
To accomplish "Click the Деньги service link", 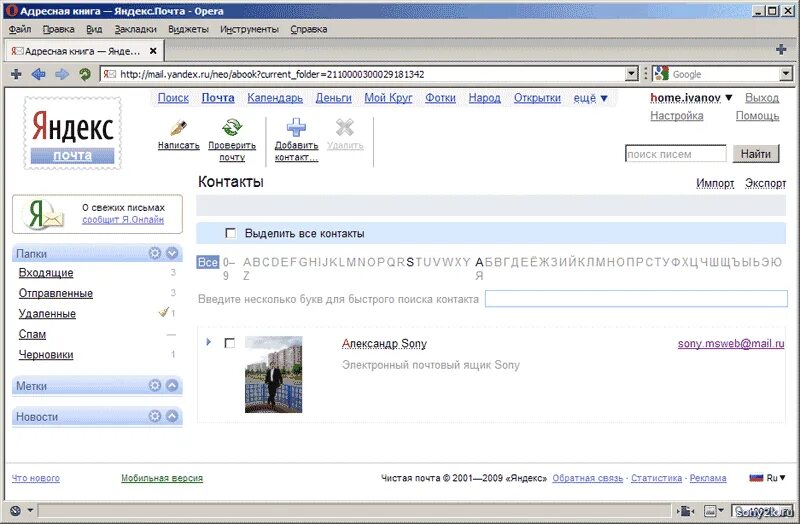I will (333, 98).
